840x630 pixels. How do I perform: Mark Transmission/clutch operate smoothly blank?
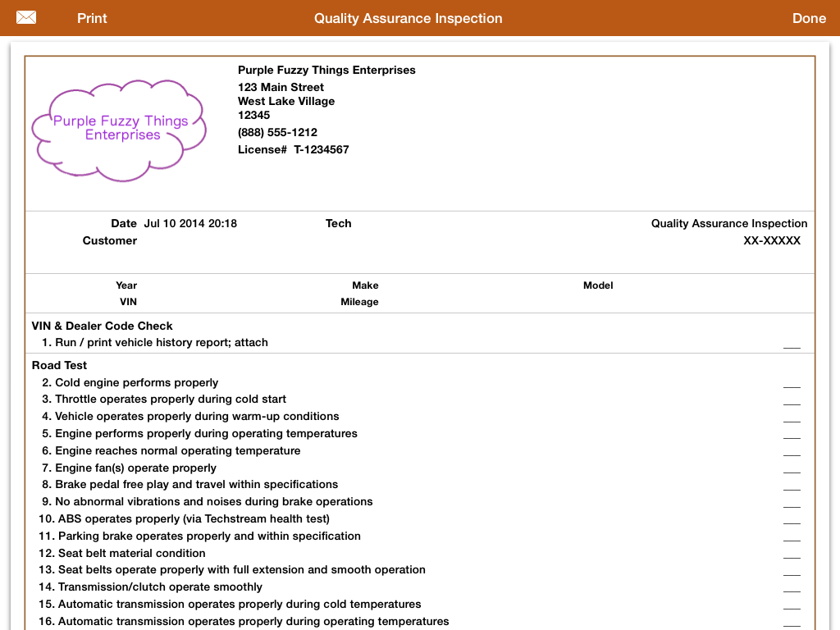tap(791, 587)
